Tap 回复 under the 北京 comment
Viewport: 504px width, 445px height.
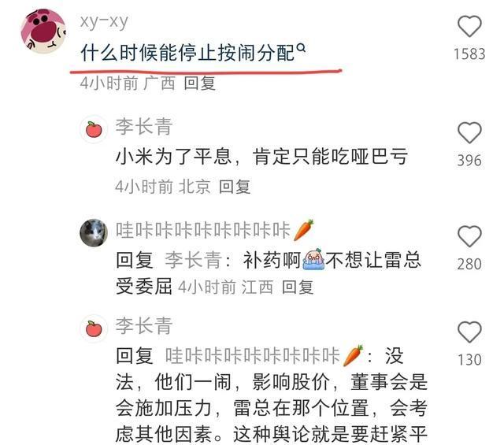coord(235,187)
